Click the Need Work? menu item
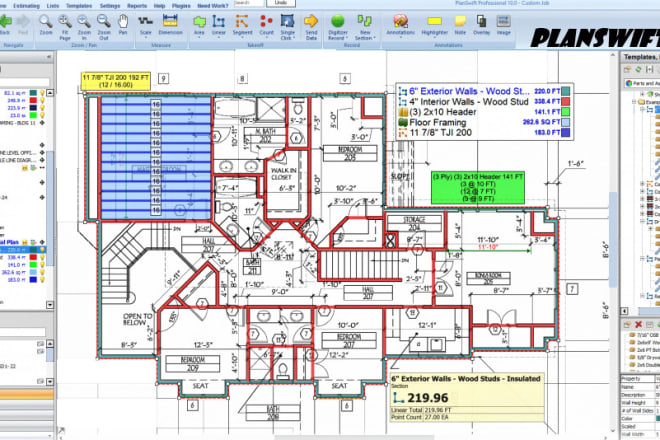 tap(213, 6)
